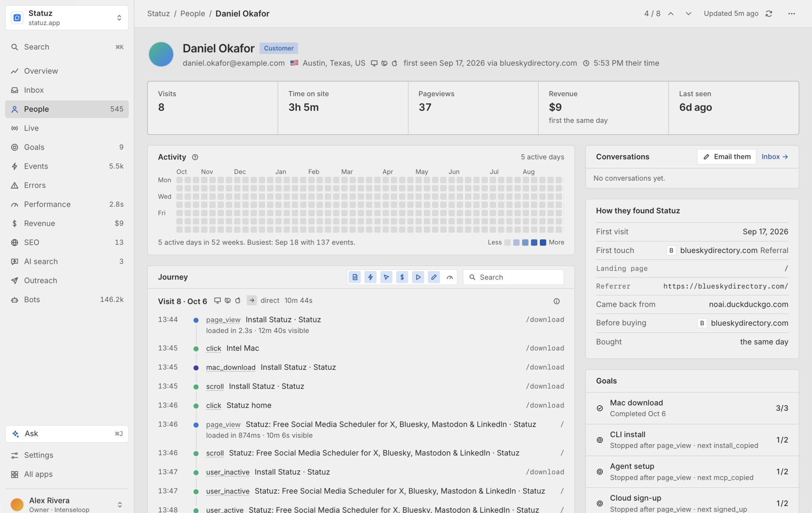
Task: Toggle the performance gauge filter in Journey
Action: (450, 277)
